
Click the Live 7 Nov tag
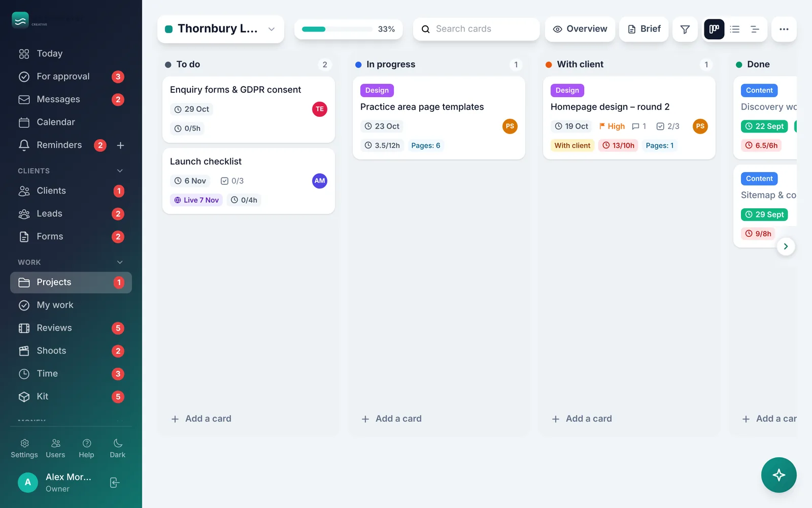tap(196, 200)
